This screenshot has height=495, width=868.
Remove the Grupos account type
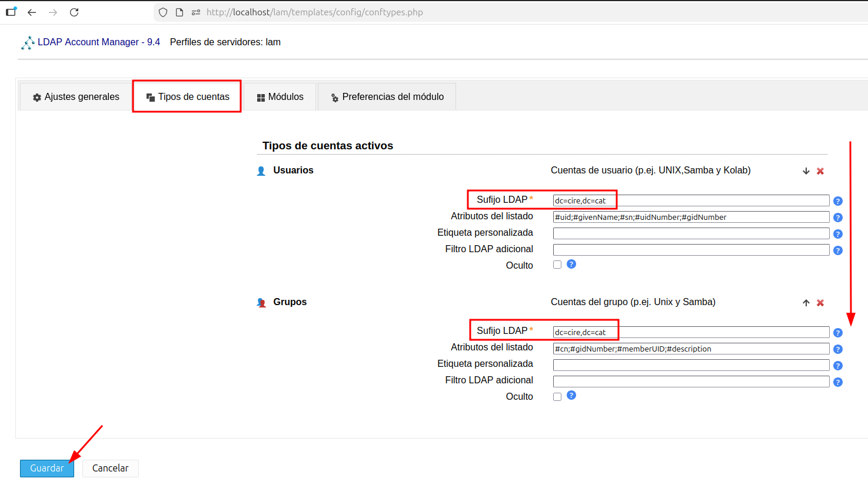820,302
